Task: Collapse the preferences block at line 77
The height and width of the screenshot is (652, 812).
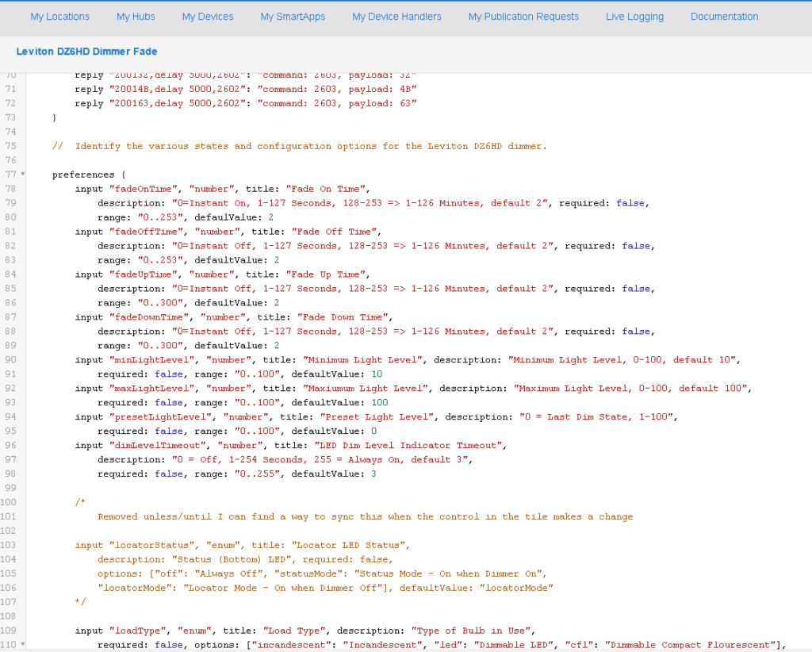Action: [x=23, y=174]
